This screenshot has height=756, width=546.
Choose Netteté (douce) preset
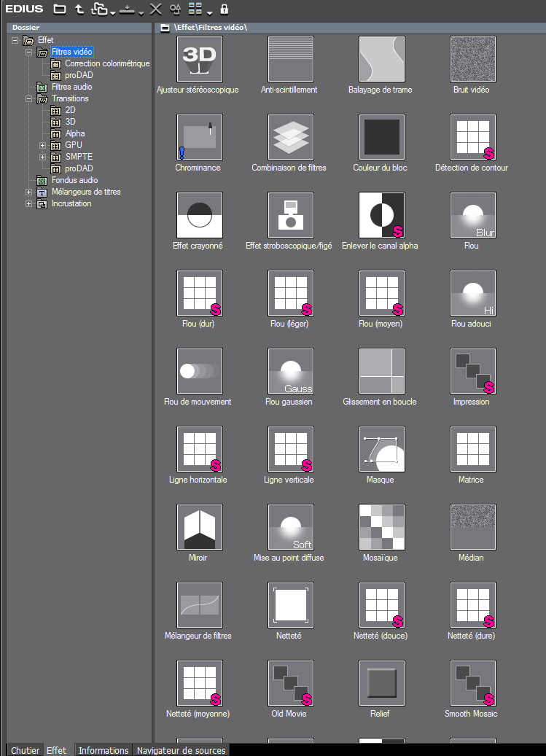point(382,606)
